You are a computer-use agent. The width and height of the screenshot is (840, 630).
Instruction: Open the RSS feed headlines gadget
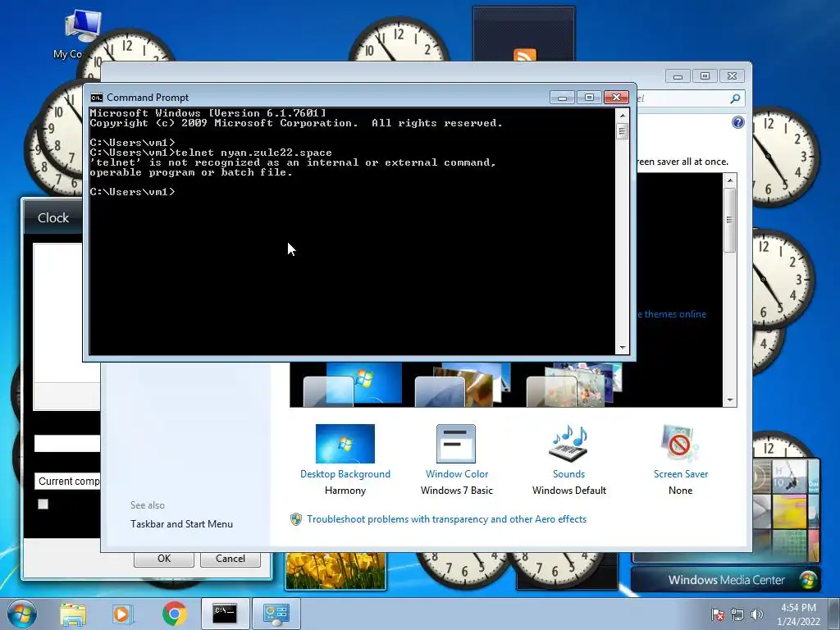(524, 34)
